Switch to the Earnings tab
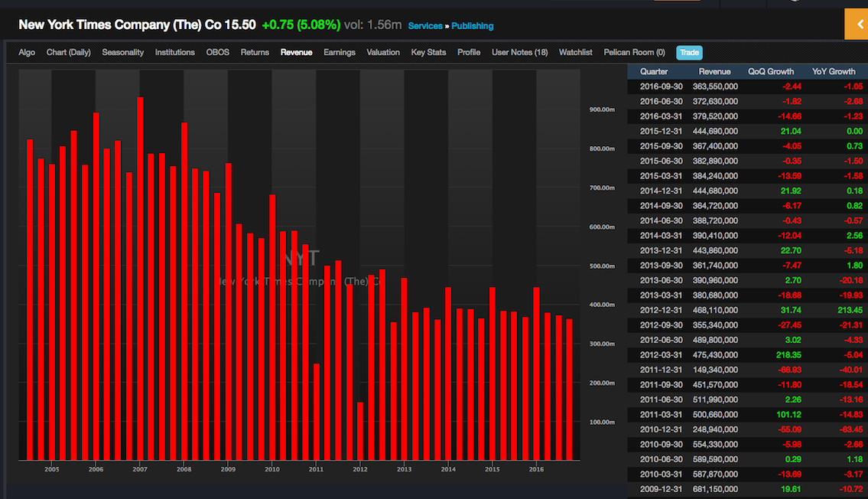Viewport: 868px width, 499px height. tap(340, 52)
